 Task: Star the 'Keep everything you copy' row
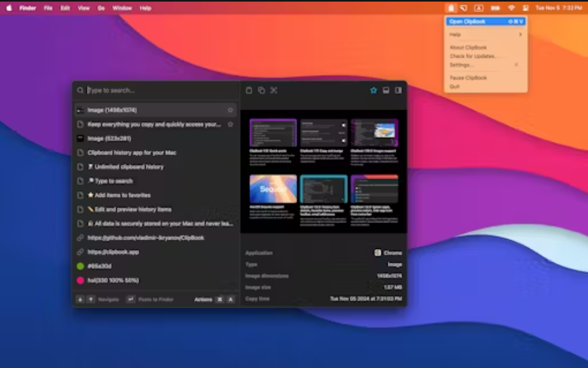230,124
